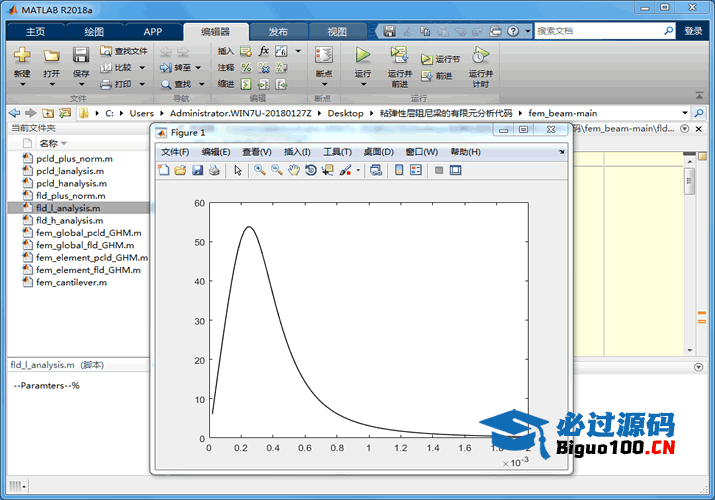The width and height of the screenshot is (715, 500).
Task: Click the comment percent icon
Action: [246, 67]
